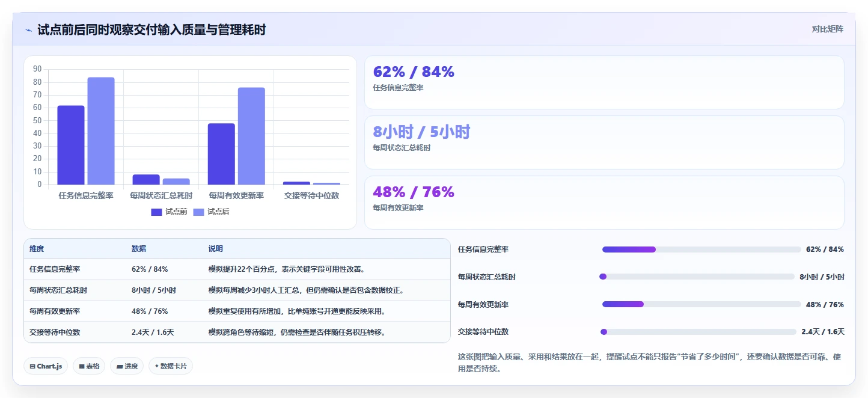Click the 2.4天 / 1.6天 value beside the progress bar
This screenshot has width=868, height=398.
[x=823, y=332]
